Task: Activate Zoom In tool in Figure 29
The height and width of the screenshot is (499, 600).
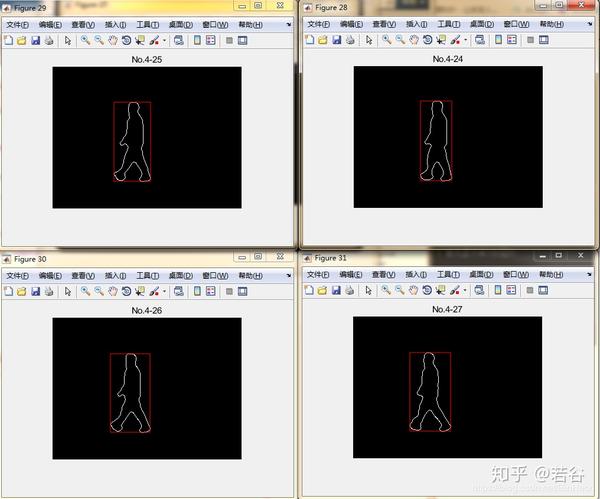Action: click(85, 40)
